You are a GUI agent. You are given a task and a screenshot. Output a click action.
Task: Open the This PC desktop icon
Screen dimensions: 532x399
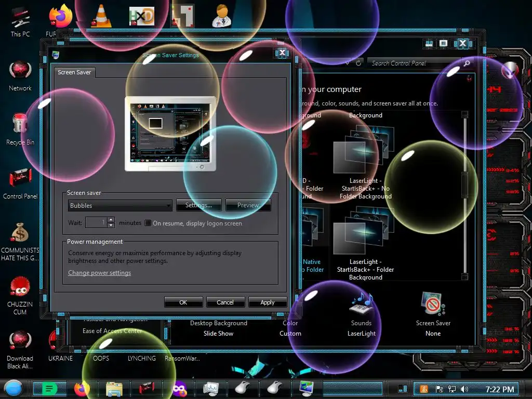pyautogui.click(x=20, y=21)
